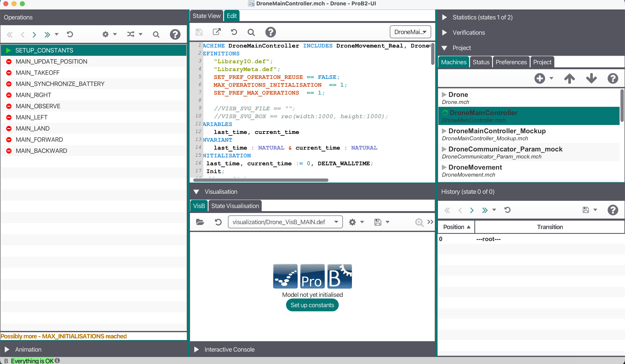Switch to the State View tab
This screenshot has height=364, width=625.
point(206,15)
